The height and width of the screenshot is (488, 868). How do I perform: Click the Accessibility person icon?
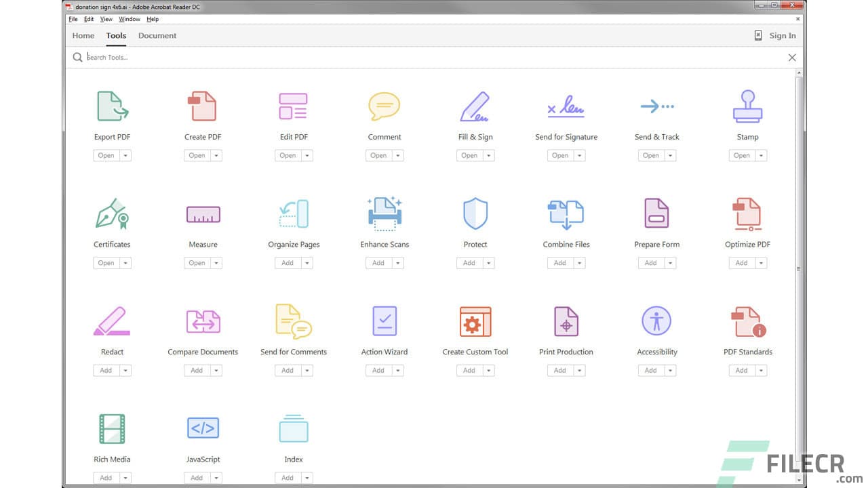656,321
